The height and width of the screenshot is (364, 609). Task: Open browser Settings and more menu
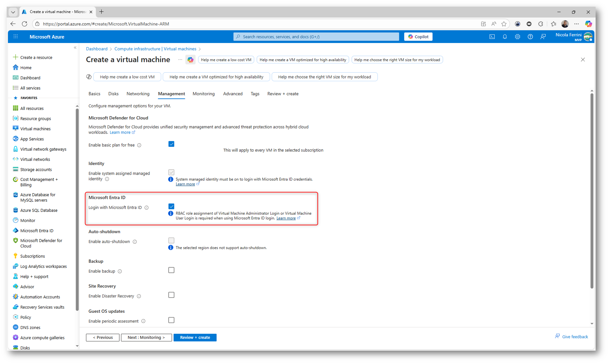click(x=577, y=24)
